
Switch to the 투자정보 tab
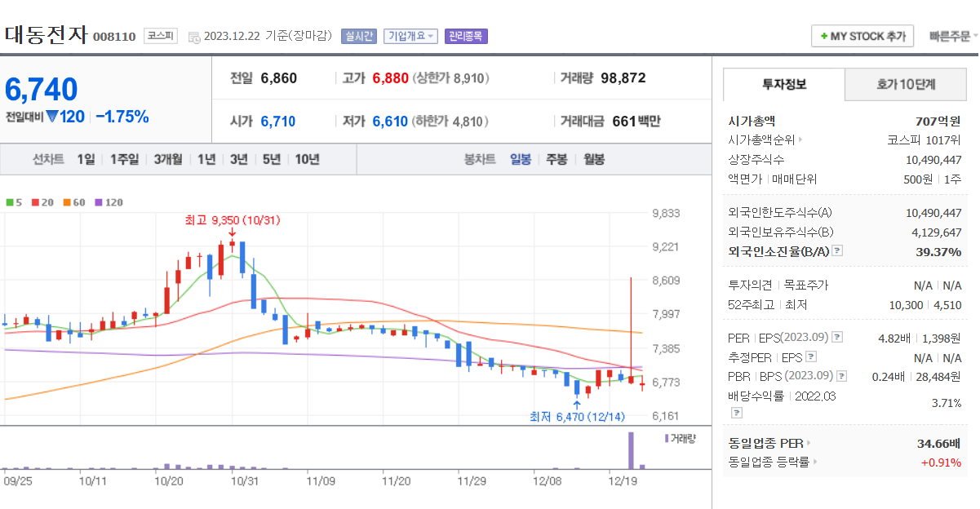click(783, 85)
